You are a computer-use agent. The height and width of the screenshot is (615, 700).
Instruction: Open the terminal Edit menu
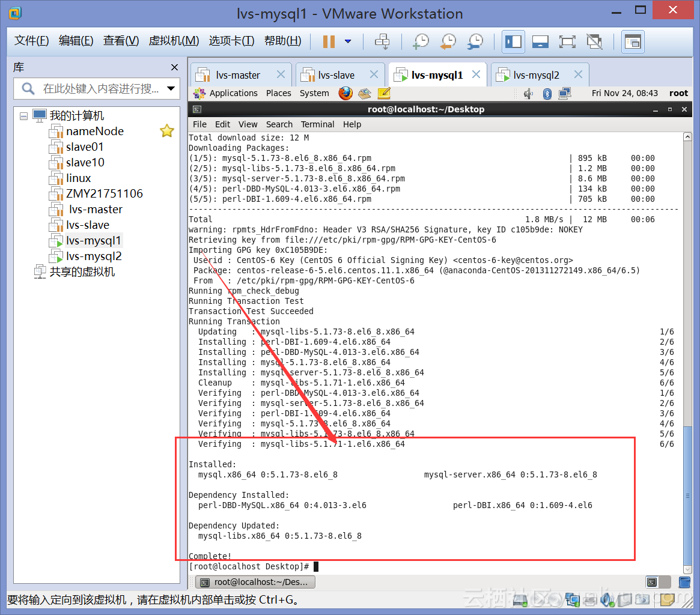[x=222, y=124]
